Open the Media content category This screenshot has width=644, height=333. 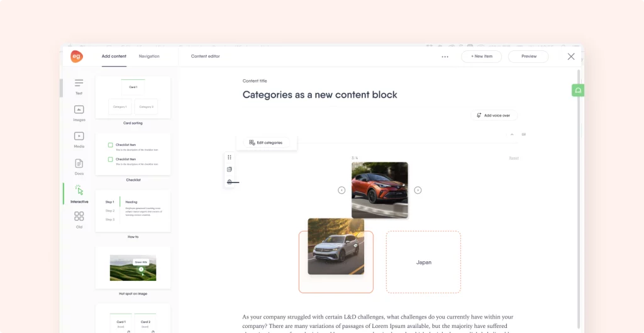[79, 140]
